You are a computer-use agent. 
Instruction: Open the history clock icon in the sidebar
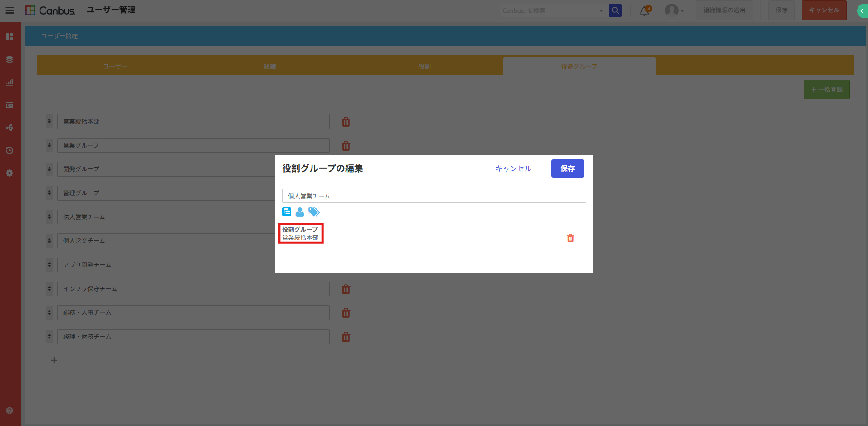coord(10,150)
